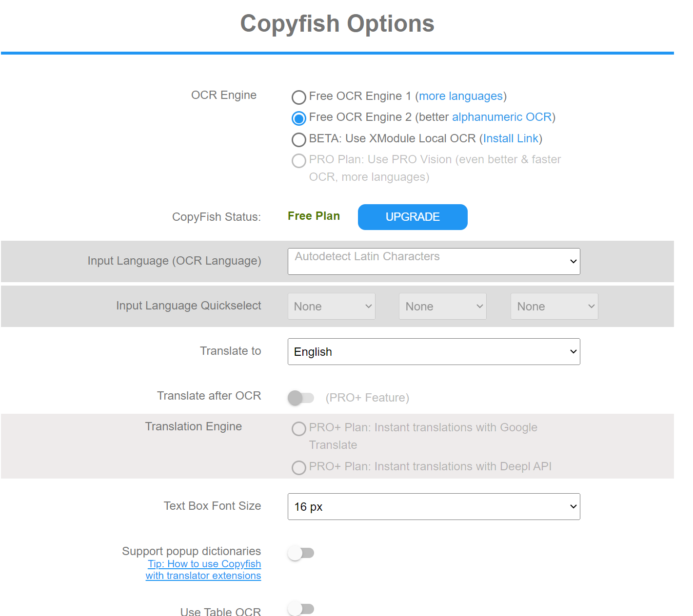Open the 'alphanumeric OCR' link

click(x=502, y=117)
